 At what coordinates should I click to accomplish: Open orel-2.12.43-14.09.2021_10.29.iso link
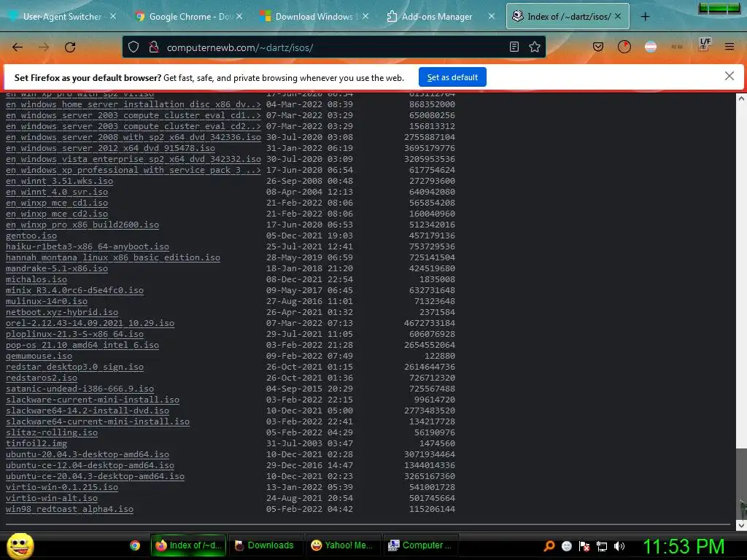(x=90, y=323)
